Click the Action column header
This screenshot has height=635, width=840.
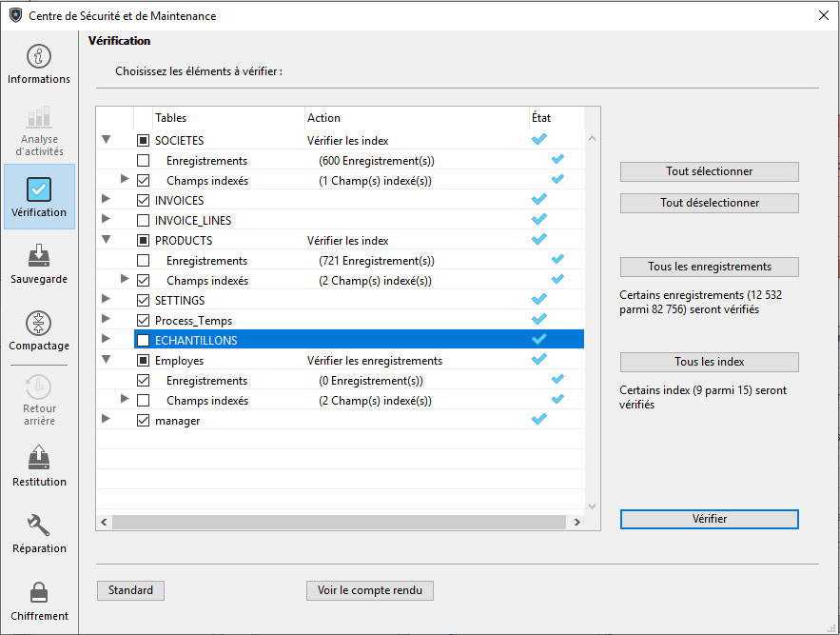(x=323, y=118)
